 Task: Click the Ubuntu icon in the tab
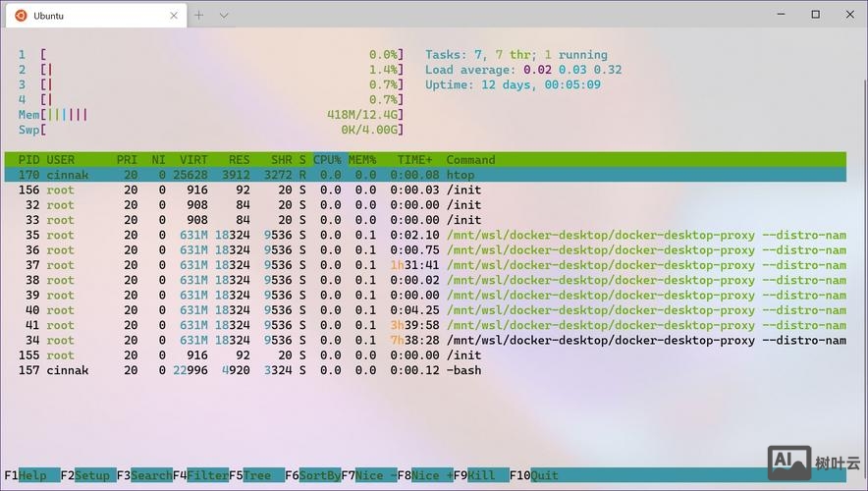[x=21, y=16]
